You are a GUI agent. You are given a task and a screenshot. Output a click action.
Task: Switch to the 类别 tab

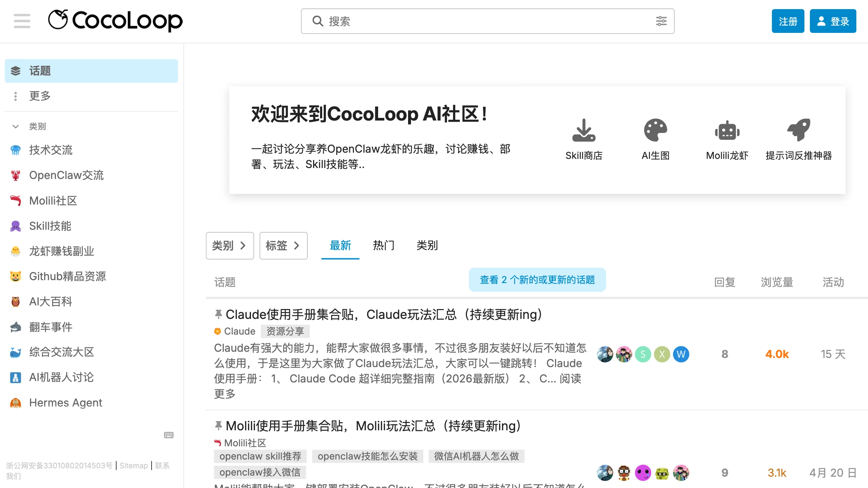coord(427,245)
